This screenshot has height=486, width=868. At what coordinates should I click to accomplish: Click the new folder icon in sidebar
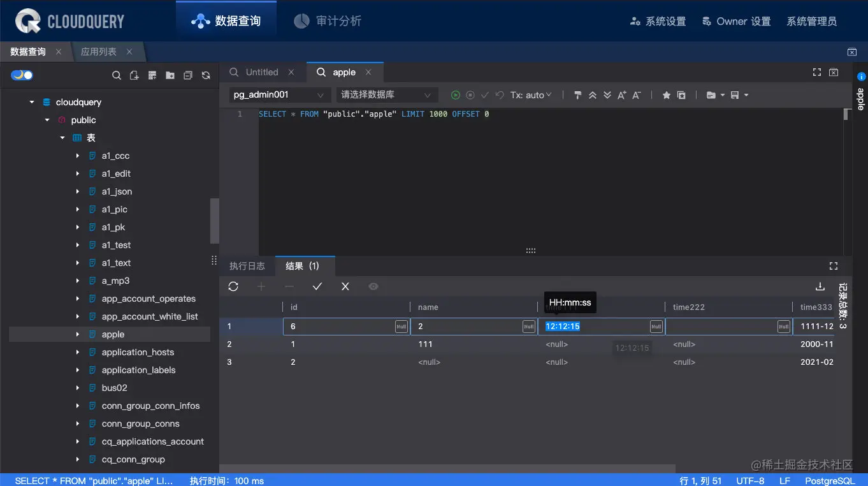click(170, 75)
